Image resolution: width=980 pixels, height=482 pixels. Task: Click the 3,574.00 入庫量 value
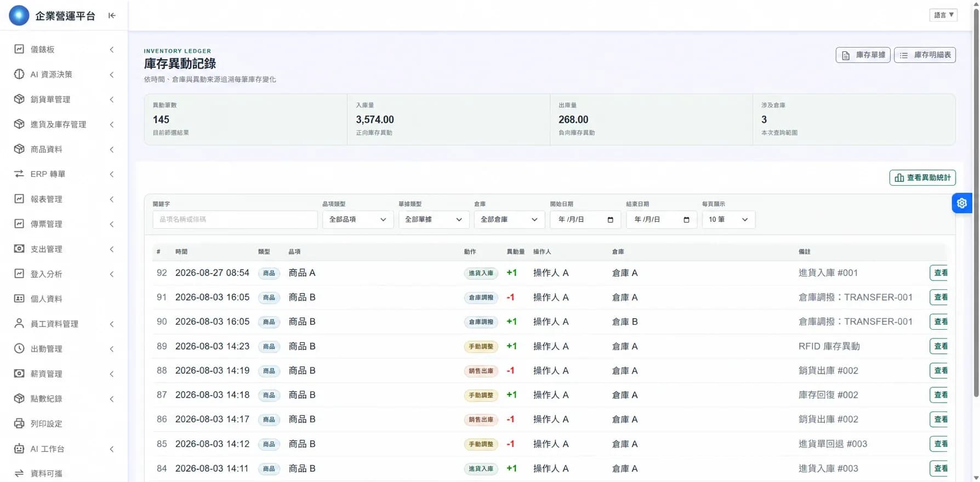[375, 119]
